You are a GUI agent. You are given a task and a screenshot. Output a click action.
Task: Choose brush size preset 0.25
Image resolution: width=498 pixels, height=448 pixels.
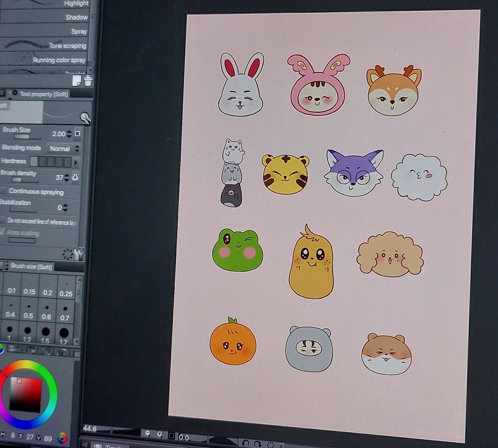pos(66,288)
